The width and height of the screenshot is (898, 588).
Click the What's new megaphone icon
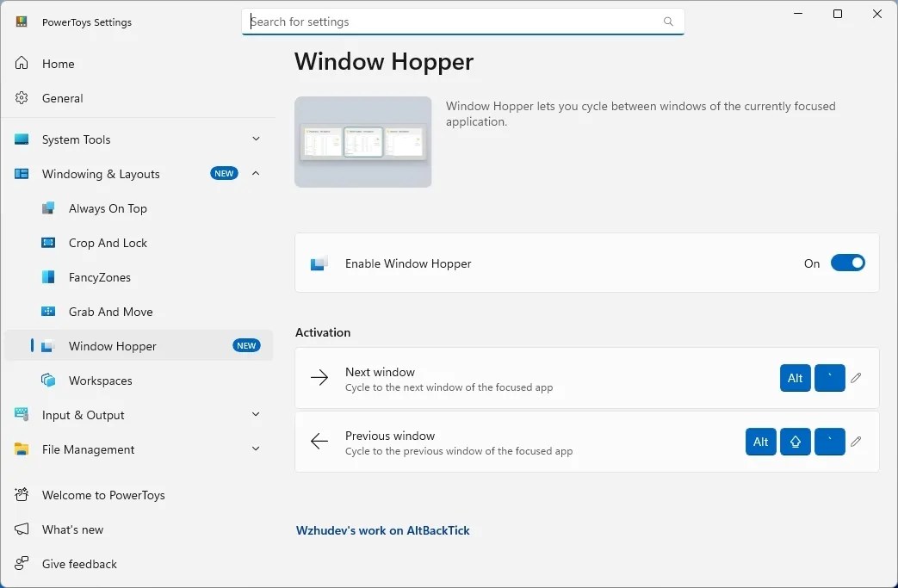click(22, 529)
